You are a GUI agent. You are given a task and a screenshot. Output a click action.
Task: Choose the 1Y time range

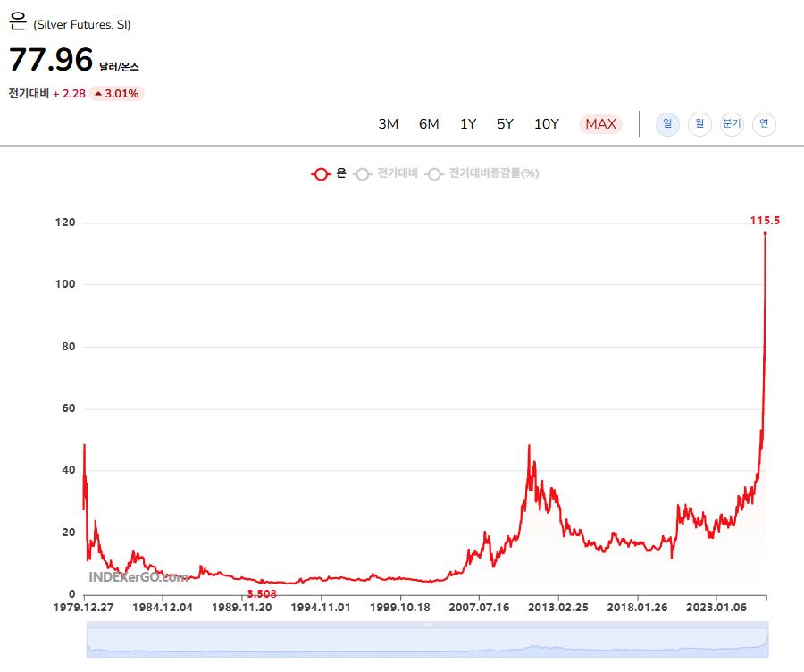tap(468, 124)
